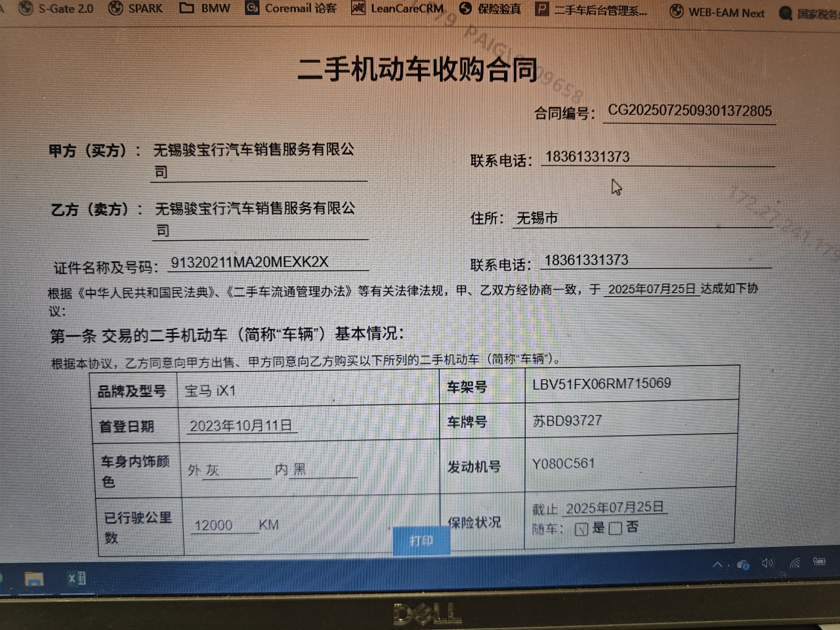The image size is (840, 630).
Task: Click the 首登日期 2023年10月11日 field
Action: [241, 426]
